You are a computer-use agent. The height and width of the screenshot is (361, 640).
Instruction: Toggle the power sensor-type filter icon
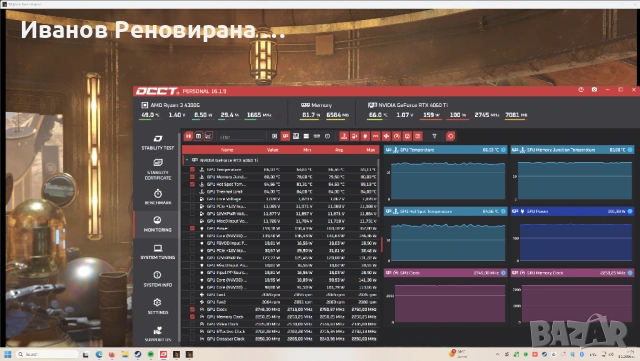coord(365,136)
